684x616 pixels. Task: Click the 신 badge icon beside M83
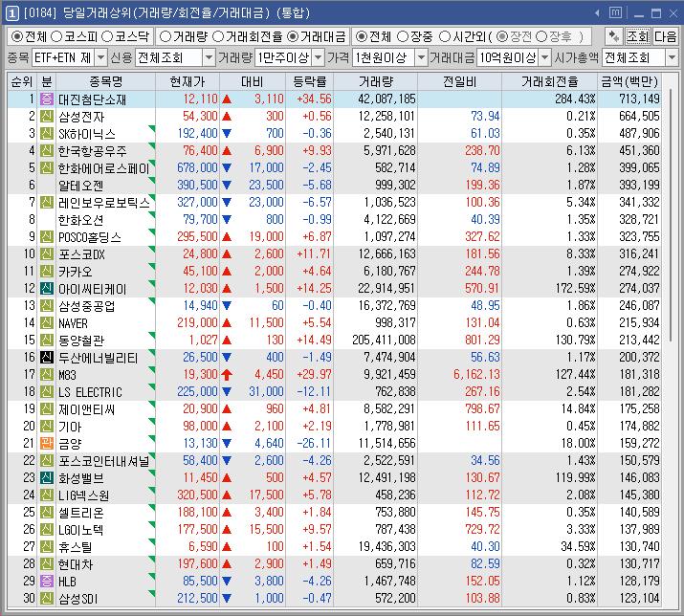(x=47, y=374)
